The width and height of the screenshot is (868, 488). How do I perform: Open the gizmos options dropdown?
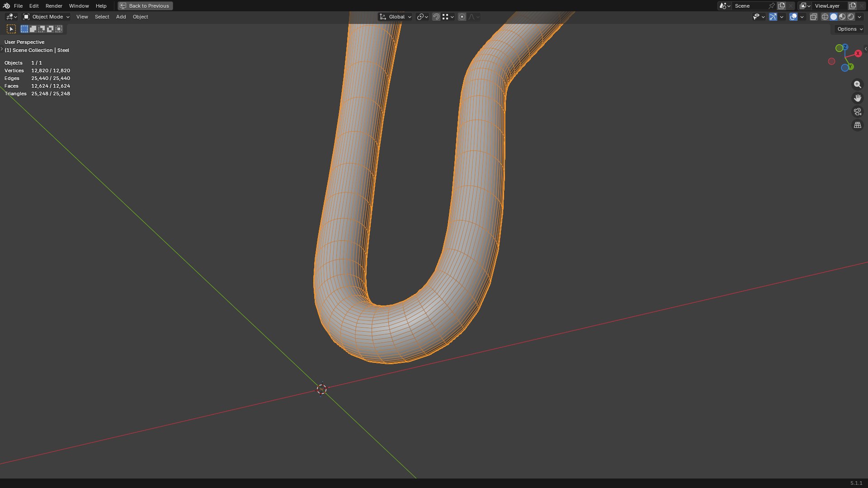pyautogui.click(x=782, y=17)
